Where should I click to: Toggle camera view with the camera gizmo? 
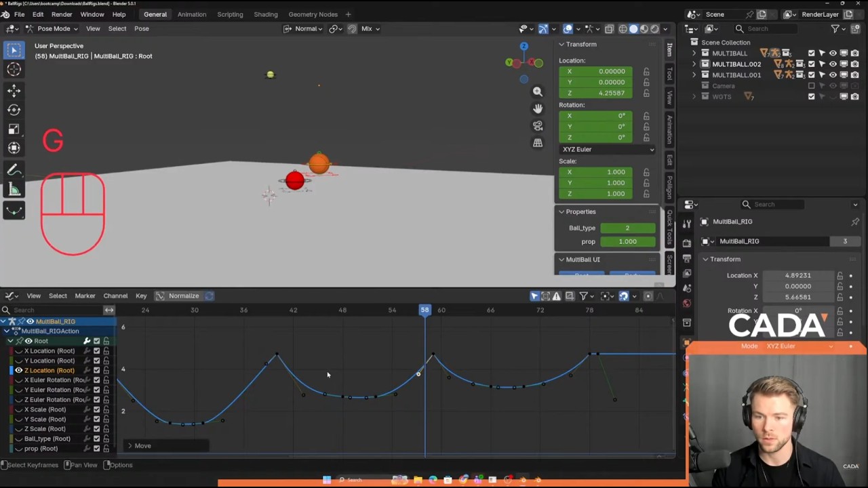pyautogui.click(x=538, y=126)
